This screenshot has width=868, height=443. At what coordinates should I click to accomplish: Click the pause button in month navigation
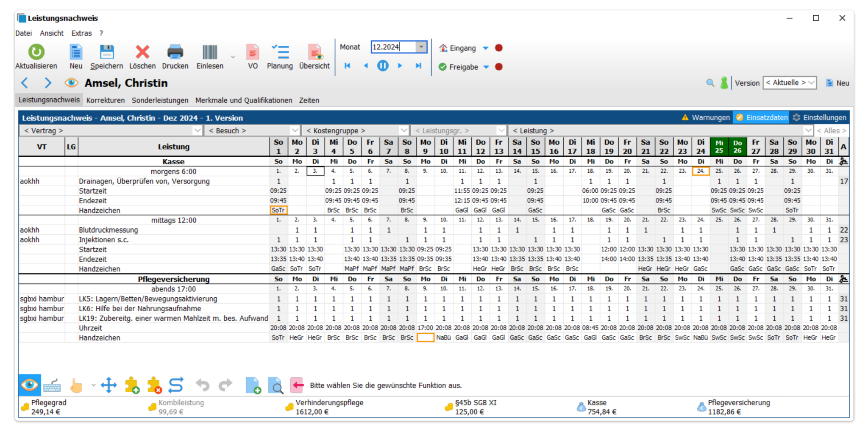[382, 66]
